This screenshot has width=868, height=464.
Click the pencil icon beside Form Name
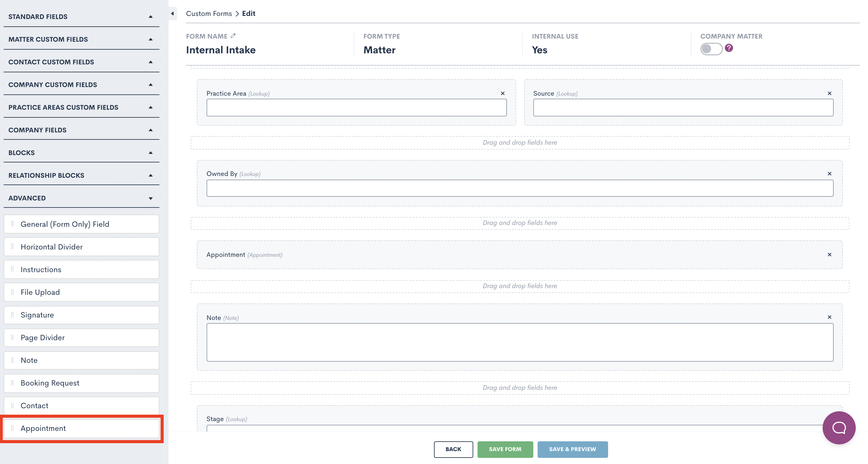click(233, 36)
